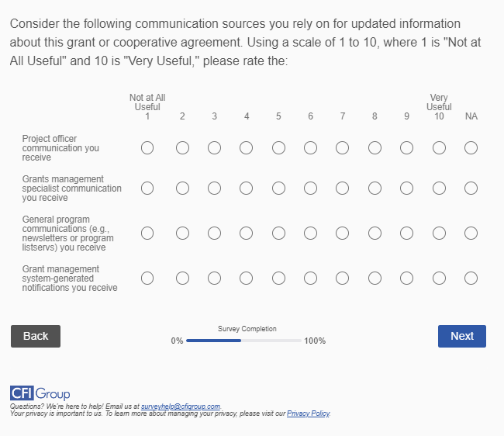Mark NA for Grants management specialist communication
Viewport: 504px width, 436px height.
tap(471, 188)
